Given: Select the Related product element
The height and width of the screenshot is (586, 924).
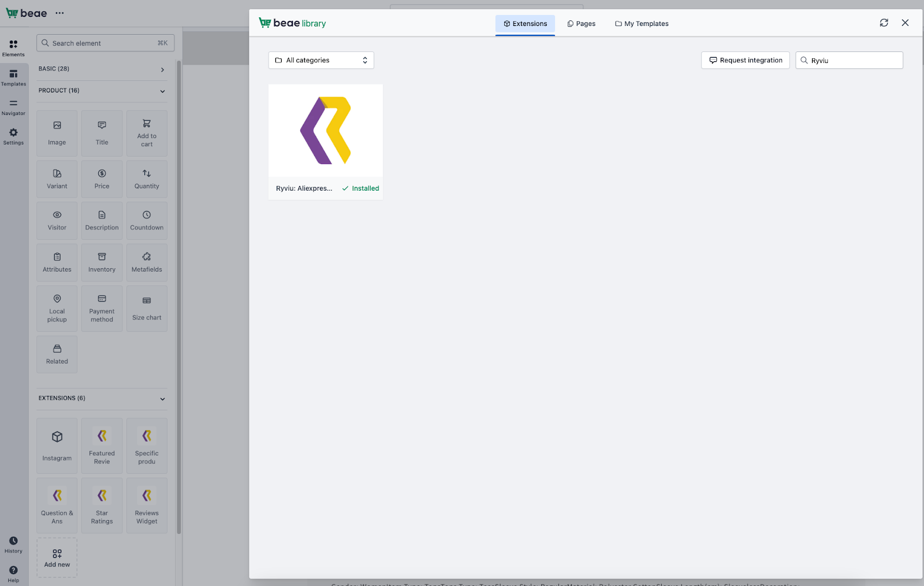Looking at the screenshot, I should point(57,354).
